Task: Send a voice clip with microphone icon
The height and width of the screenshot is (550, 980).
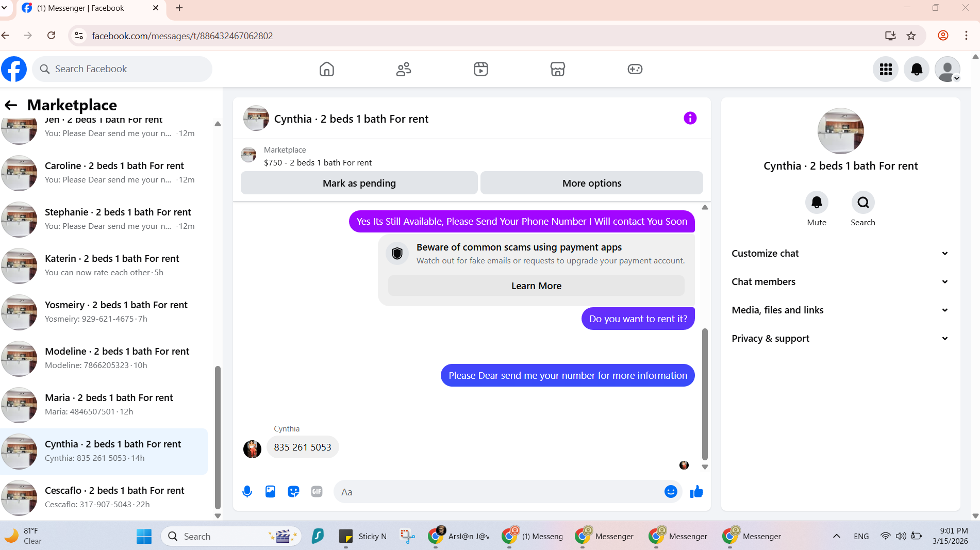Action: coord(247,492)
